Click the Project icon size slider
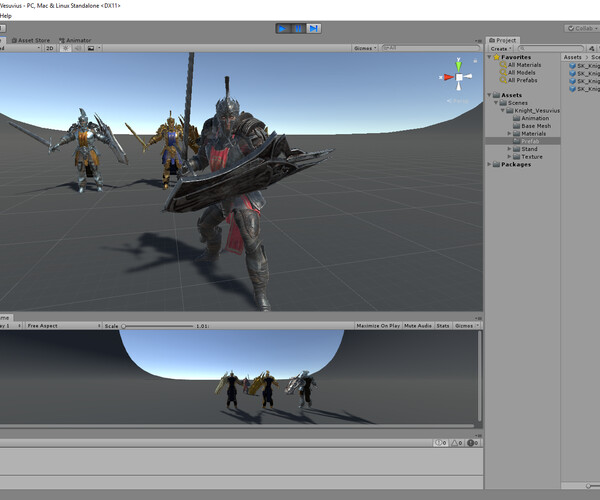This screenshot has width=600, height=500. [x=589, y=486]
